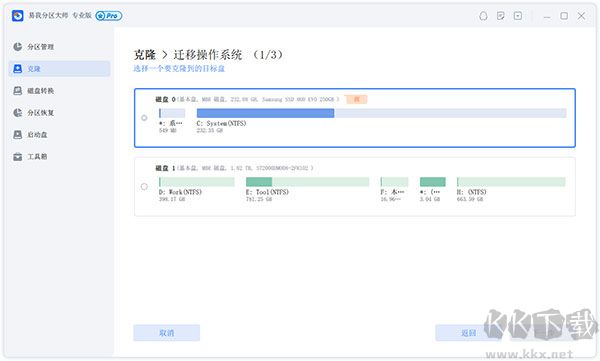
Task: Click the 549 MB system reserved partition bar
Action: pos(172,113)
